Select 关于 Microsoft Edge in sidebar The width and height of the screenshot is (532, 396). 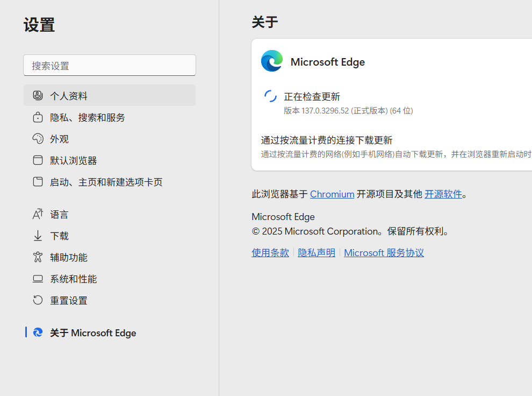pyautogui.click(x=110, y=333)
